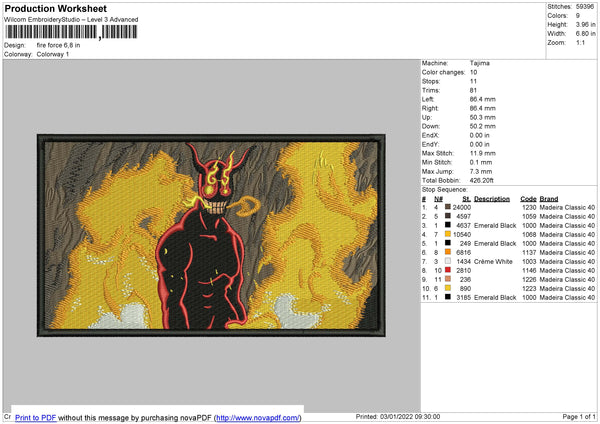This screenshot has height=424, width=600.
Task: Click the Stop Sequence heading
Action: tap(443, 188)
